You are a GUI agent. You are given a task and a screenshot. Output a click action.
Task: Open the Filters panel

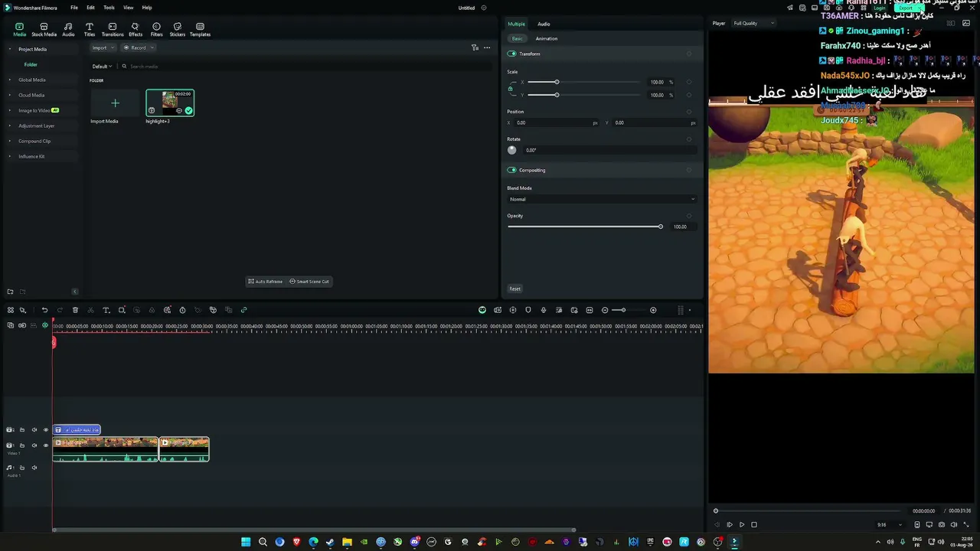click(156, 29)
